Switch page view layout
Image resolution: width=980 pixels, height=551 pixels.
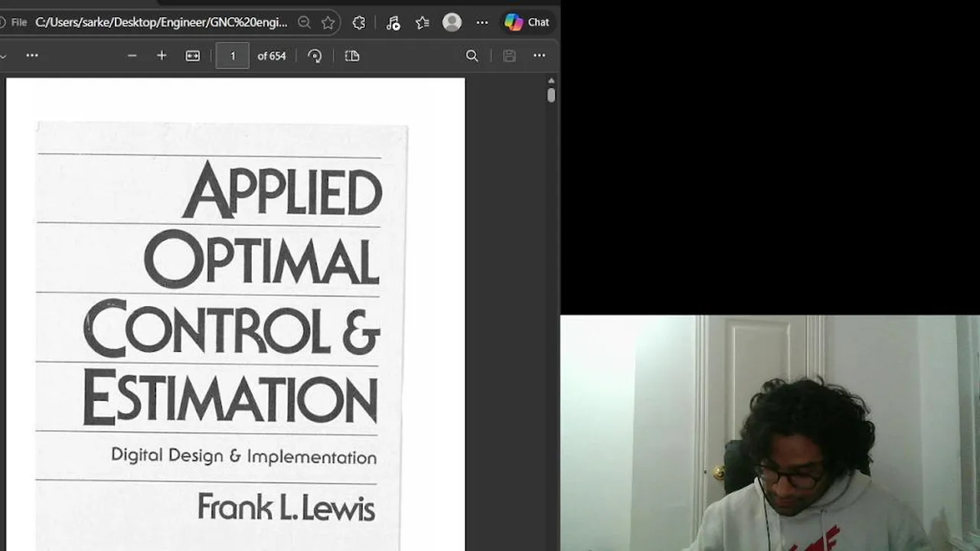352,56
